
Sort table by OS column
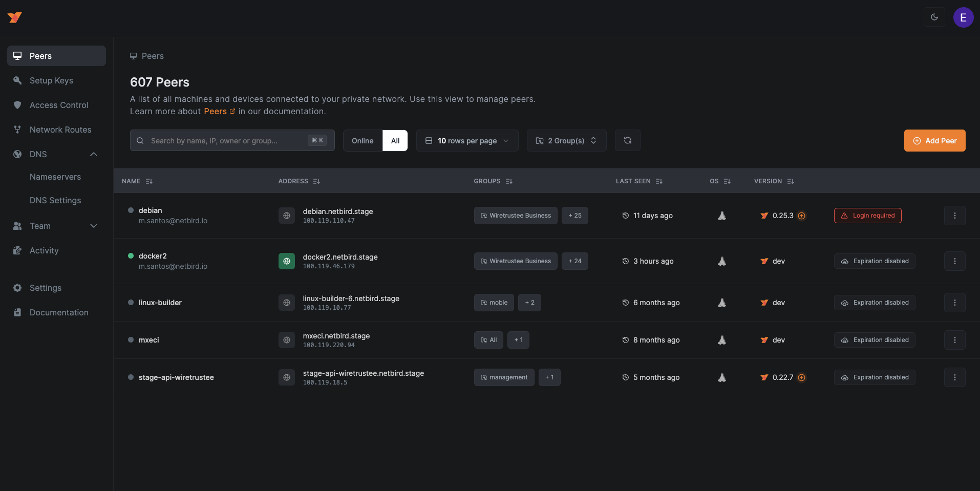[x=720, y=181]
